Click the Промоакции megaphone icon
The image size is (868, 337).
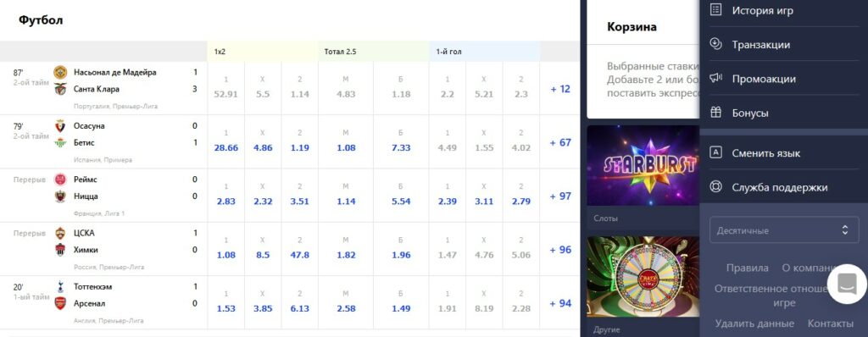click(x=715, y=78)
